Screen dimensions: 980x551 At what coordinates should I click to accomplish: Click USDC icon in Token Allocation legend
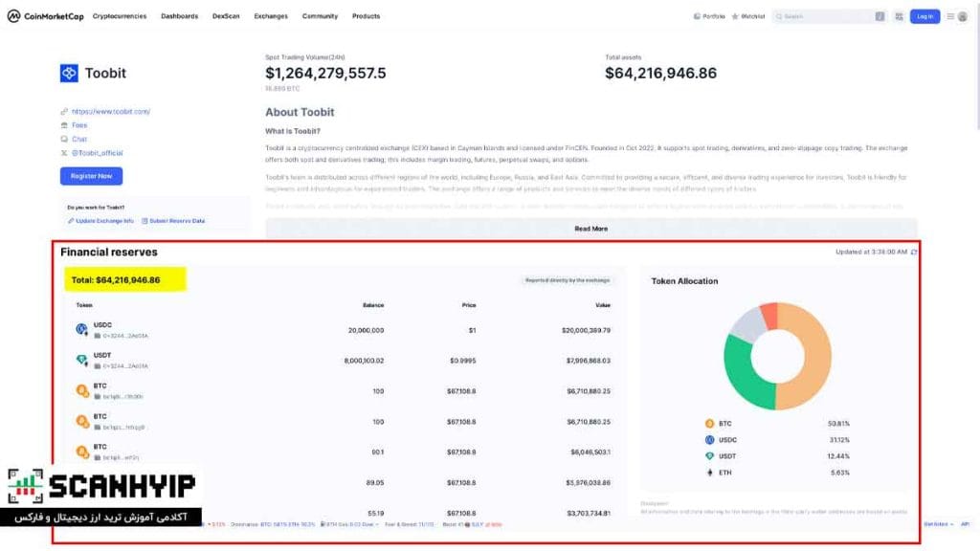coord(709,440)
